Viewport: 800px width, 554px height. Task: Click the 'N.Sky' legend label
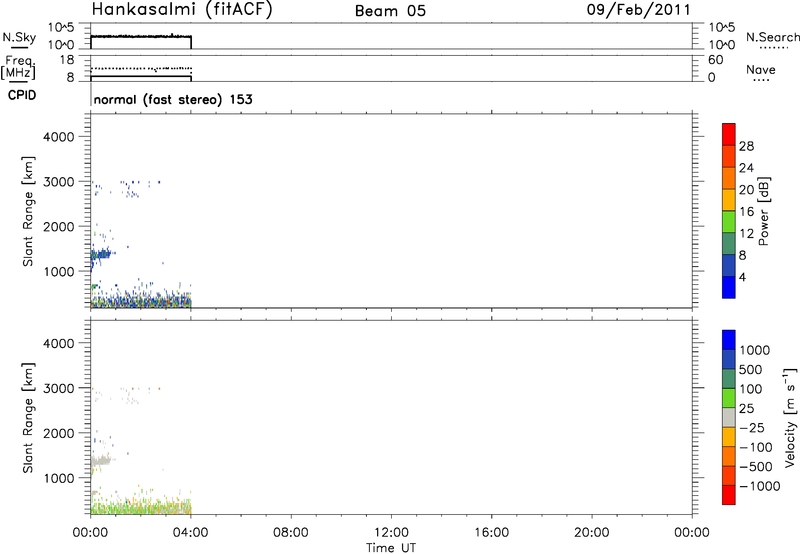tap(19, 37)
